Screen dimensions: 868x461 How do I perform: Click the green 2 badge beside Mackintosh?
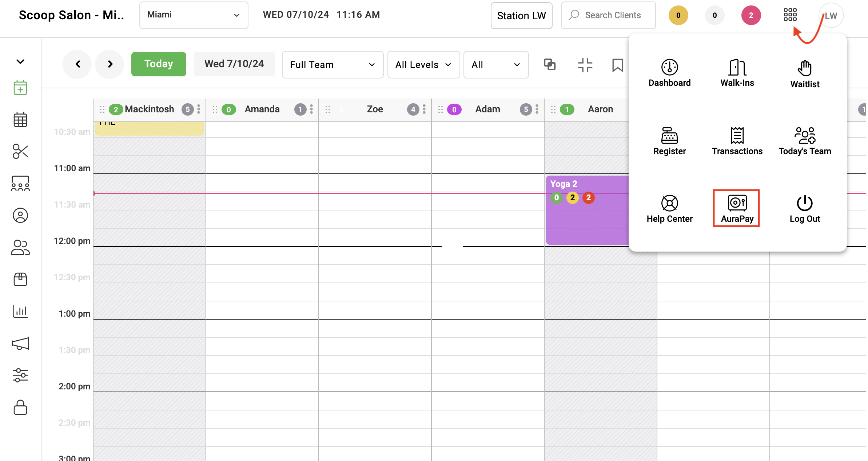pos(116,109)
